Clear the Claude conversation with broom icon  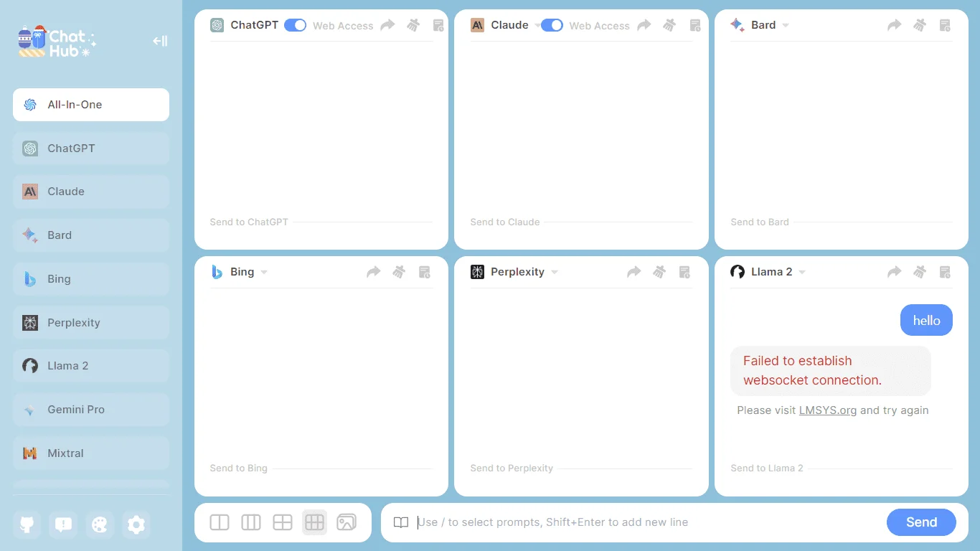(x=669, y=25)
